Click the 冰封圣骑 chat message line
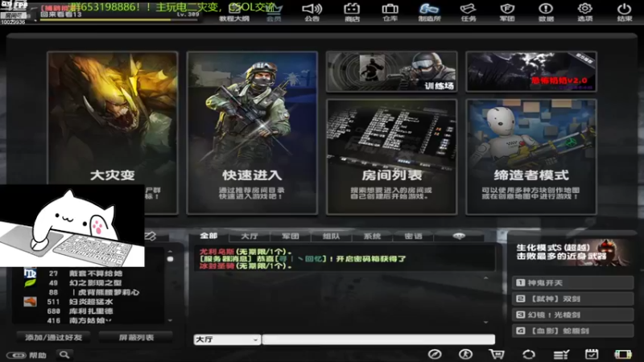Image resolution: width=644 pixels, height=362 pixels. point(246,266)
